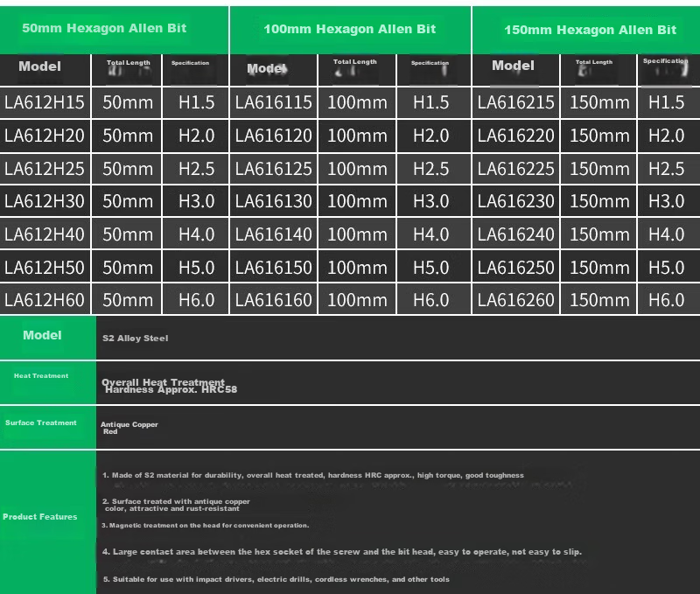The image size is (700, 594).
Task: Click the S2 Alloy Steel text
Action: [x=136, y=339]
